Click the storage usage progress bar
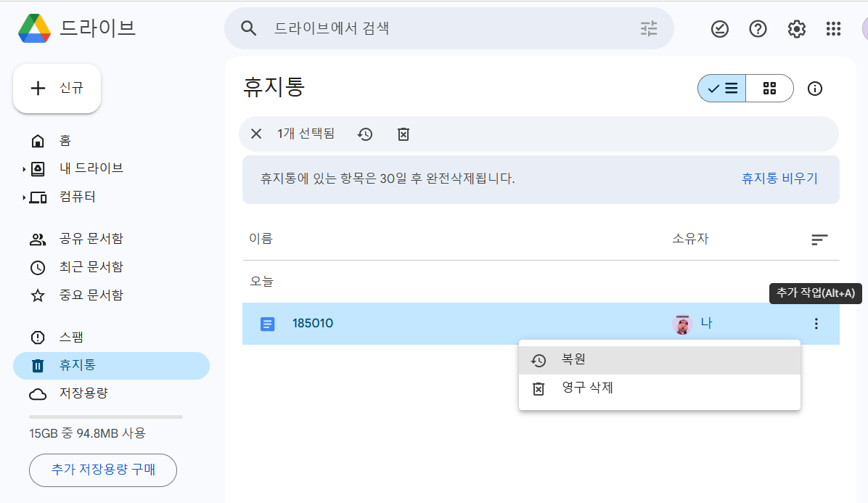 click(x=105, y=416)
